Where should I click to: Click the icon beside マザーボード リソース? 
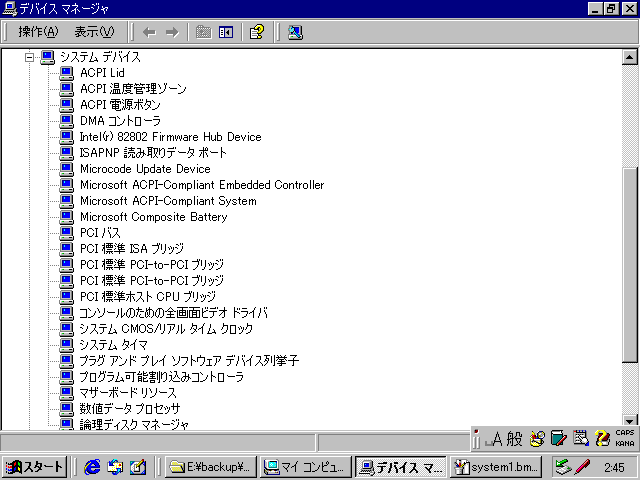pyautogui.click(x=67, y=393)
